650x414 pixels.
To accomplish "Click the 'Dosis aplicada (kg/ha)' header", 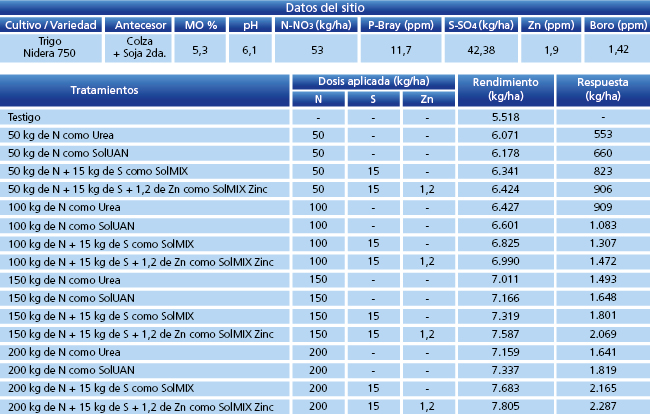I will coord(372,82).
